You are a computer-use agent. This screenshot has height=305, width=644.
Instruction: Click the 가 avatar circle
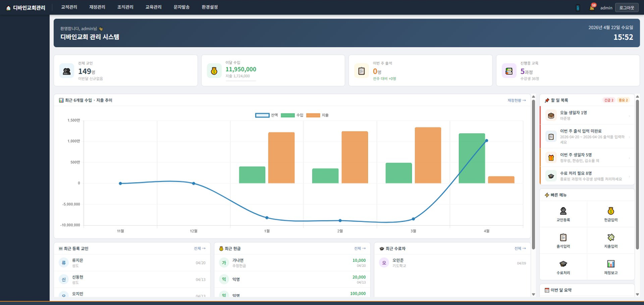pyautogui.click(x=224, y=263)
